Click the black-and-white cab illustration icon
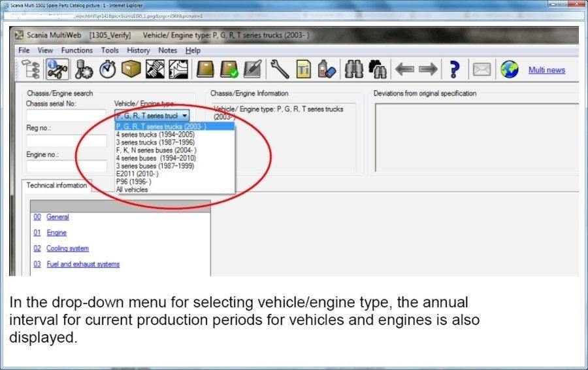588x370 pixels. [178, 69]
